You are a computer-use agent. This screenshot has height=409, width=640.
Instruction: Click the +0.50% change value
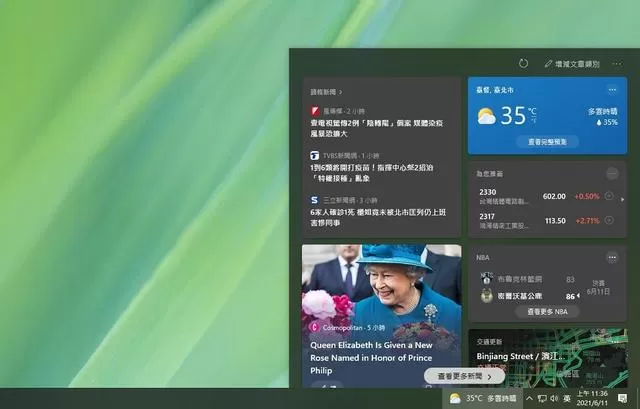pos(587,196)
